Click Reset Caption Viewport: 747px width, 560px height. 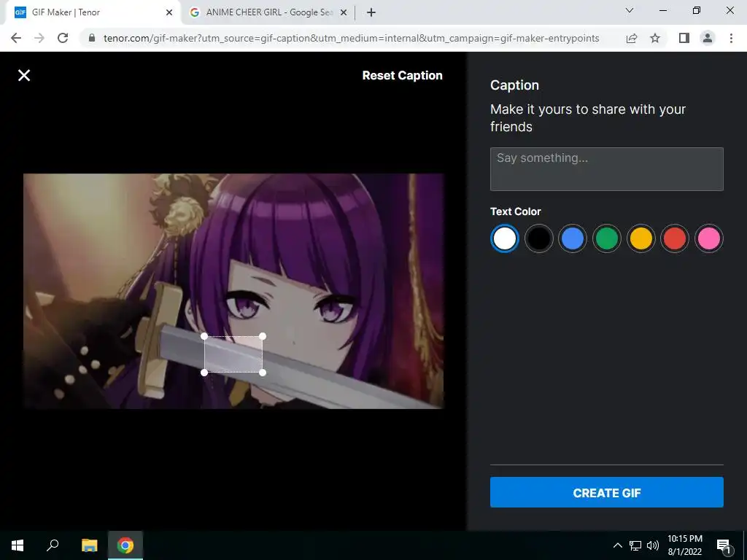(402, 75)
